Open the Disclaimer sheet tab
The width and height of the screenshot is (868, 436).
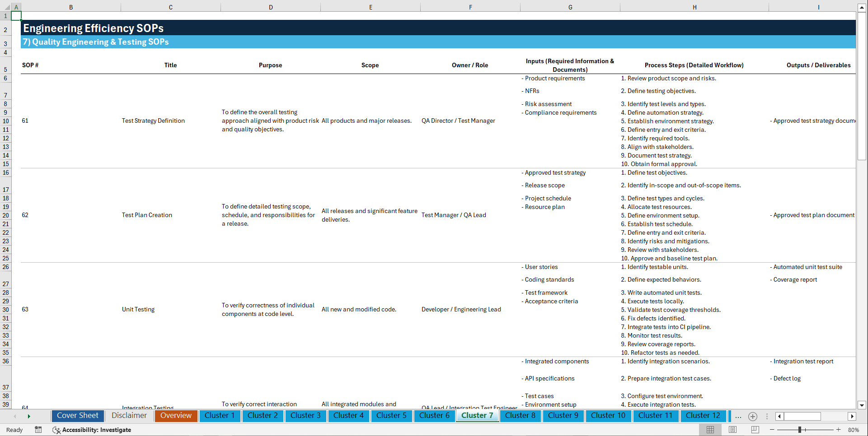[x=129, y=416]
